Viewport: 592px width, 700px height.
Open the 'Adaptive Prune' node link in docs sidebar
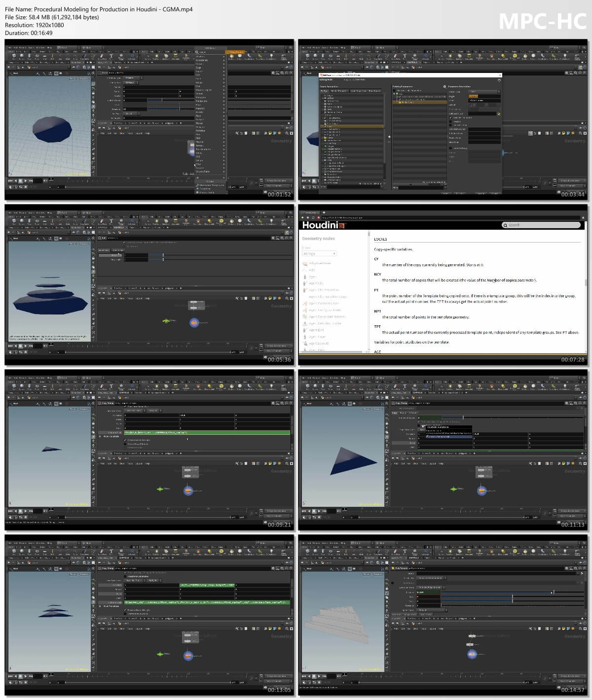pyautogui.click(x=320, y=263)
